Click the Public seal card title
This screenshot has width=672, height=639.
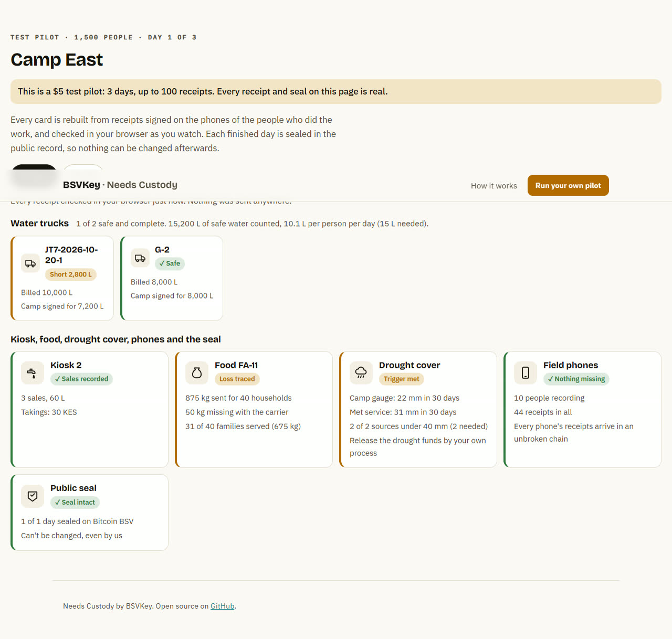73,488
